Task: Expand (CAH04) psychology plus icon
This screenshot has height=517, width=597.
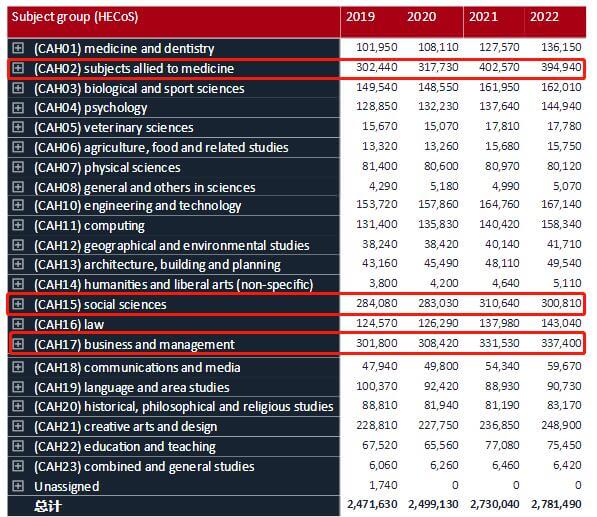Action: coord(18,108)
